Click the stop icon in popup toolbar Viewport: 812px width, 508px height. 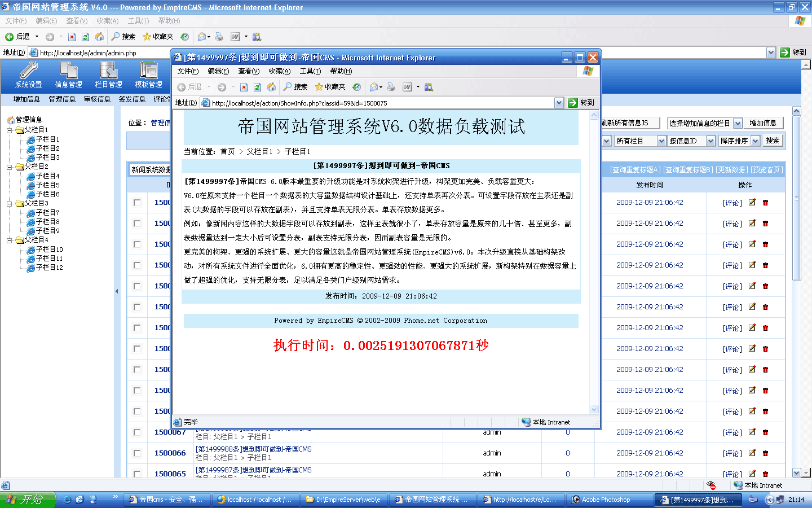pos(244,87)
